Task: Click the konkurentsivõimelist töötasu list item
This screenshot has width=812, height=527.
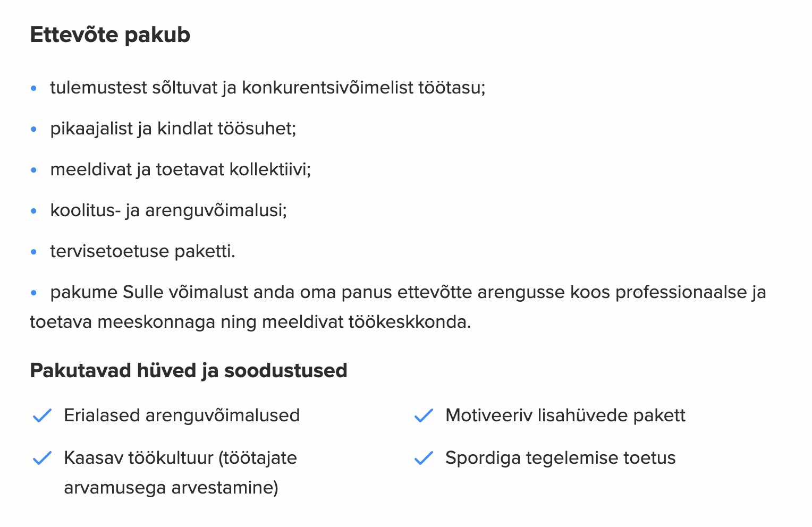Action: pyautogui.click(x=268, y=88)
